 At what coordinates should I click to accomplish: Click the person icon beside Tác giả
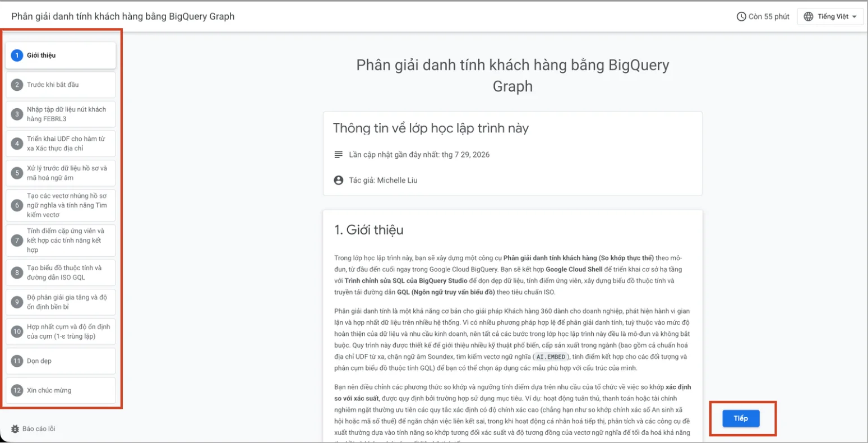point(338,180)
